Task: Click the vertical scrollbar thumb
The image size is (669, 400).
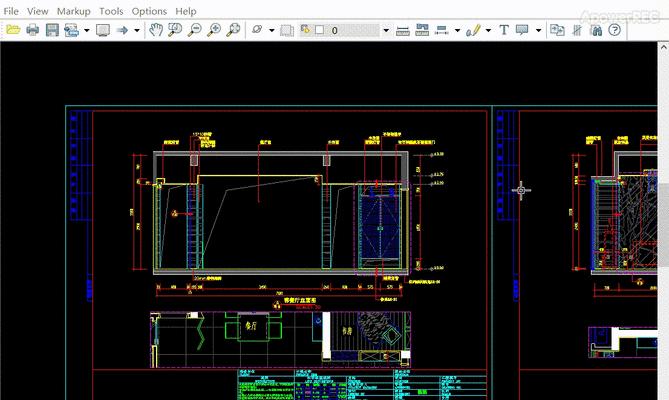Action: (663, 225)
